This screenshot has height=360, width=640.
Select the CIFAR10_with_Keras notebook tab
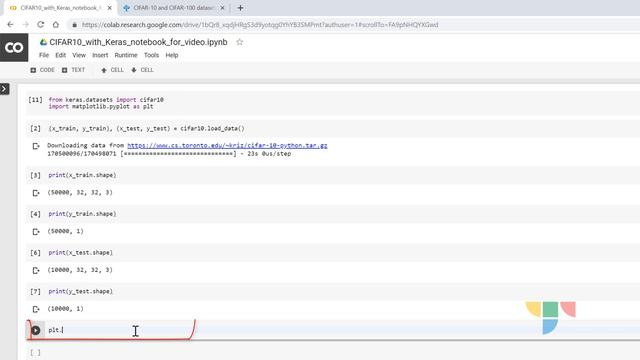pyautogui.click(x=60, y=8)
